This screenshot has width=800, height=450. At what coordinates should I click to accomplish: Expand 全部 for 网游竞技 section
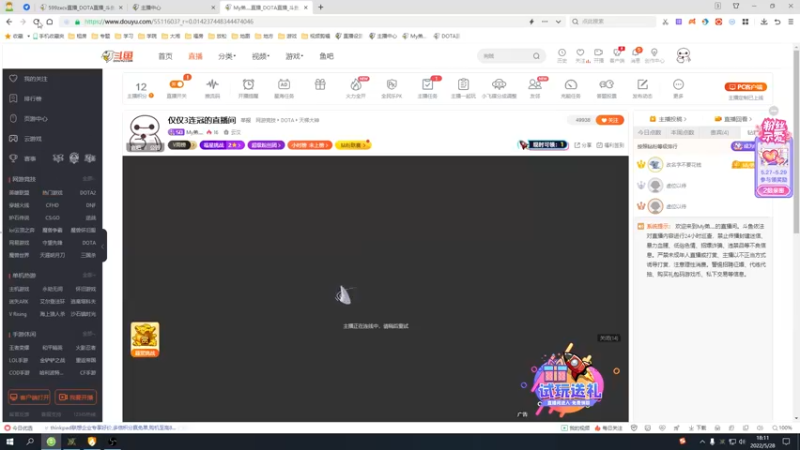coord(89,179)
